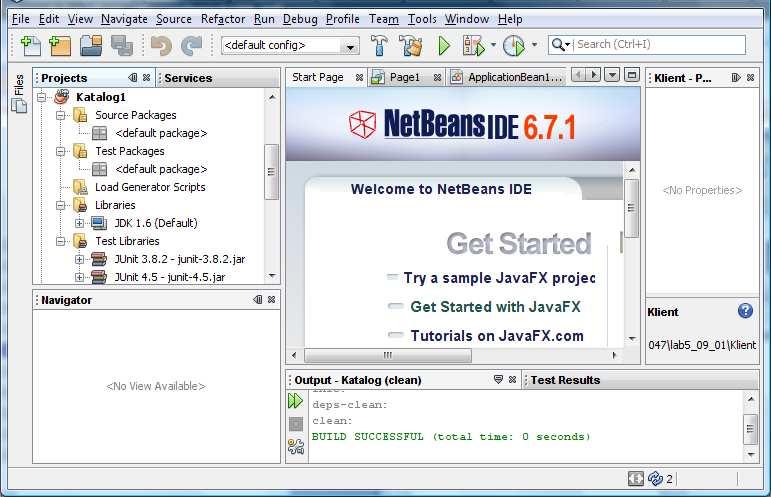This screenshot has width=771, height=497.
Task: Click the search magnifier icon
Action: (x=558, y=45)
